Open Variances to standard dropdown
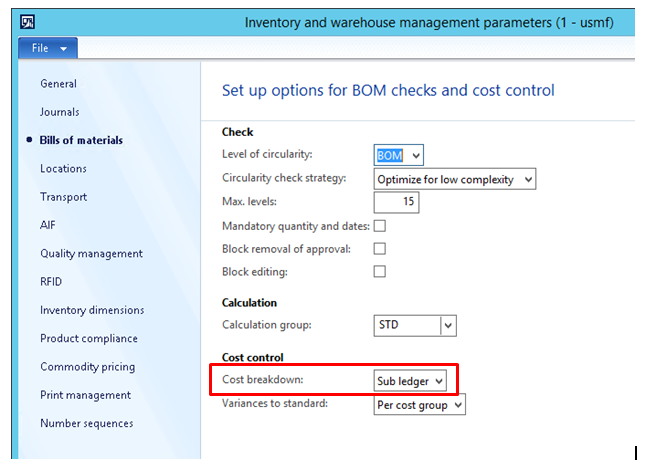Image resolution: width=664 pixels, height=472 pixels. coord(458,405)
